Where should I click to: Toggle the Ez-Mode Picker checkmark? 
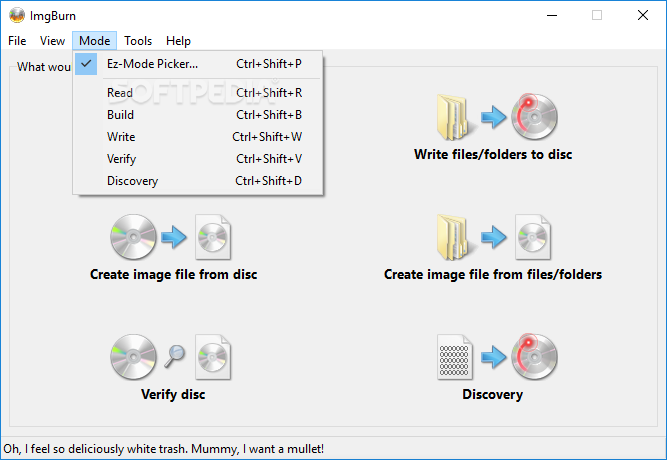click(86, 64)
